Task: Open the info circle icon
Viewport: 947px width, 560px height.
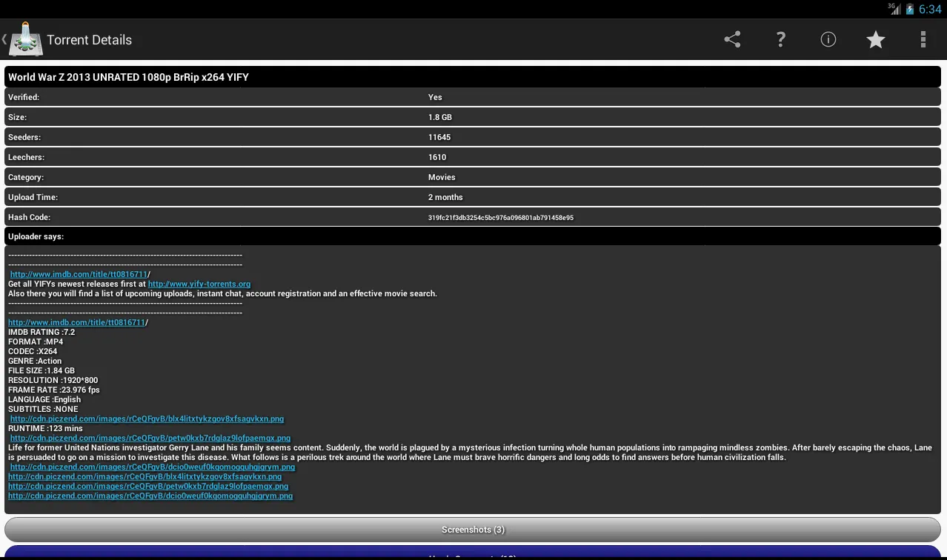Action: click(828, 39)
